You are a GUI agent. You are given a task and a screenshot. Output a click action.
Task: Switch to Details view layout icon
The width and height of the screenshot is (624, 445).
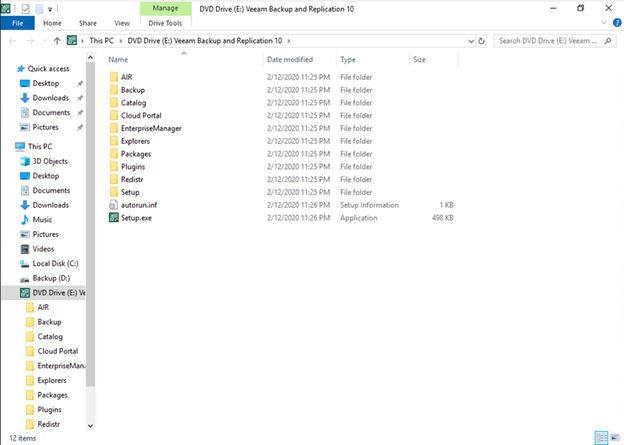(601, 438)
